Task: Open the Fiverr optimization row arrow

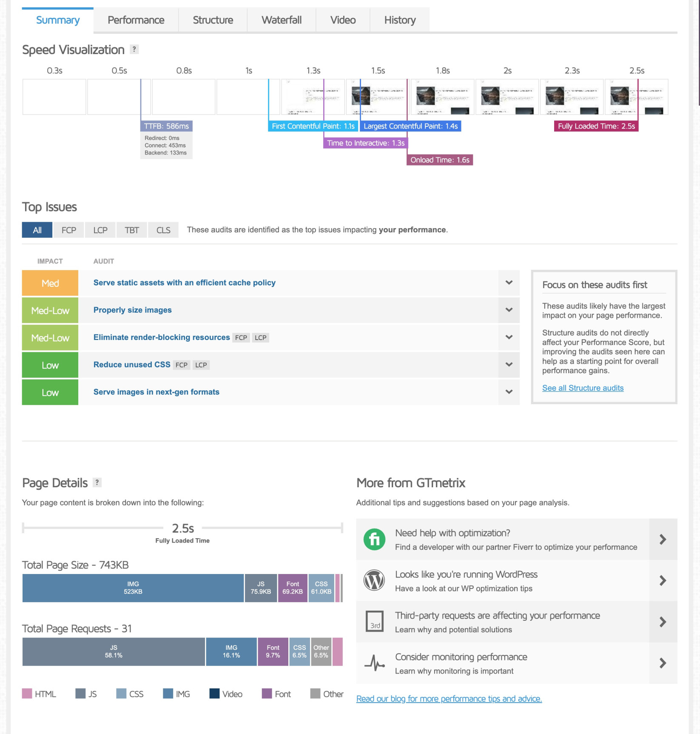Action: [663, 539]
